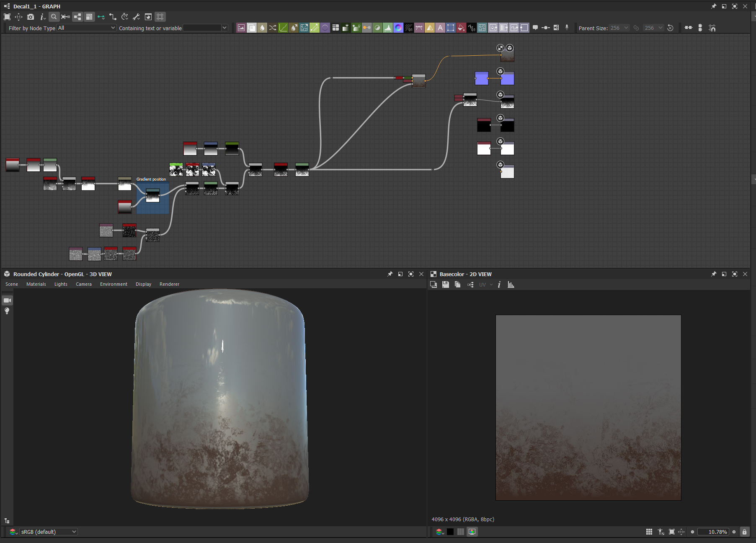The image size is (756, 543).
Task: Toggle the light bulb in the 3D view
Action: 7,311
